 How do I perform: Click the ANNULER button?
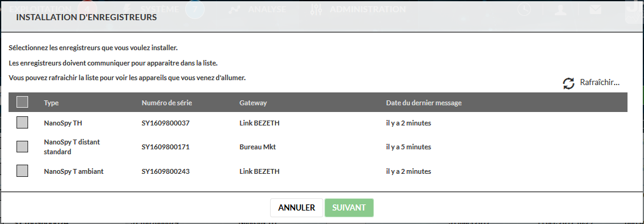tap(296, 208)
